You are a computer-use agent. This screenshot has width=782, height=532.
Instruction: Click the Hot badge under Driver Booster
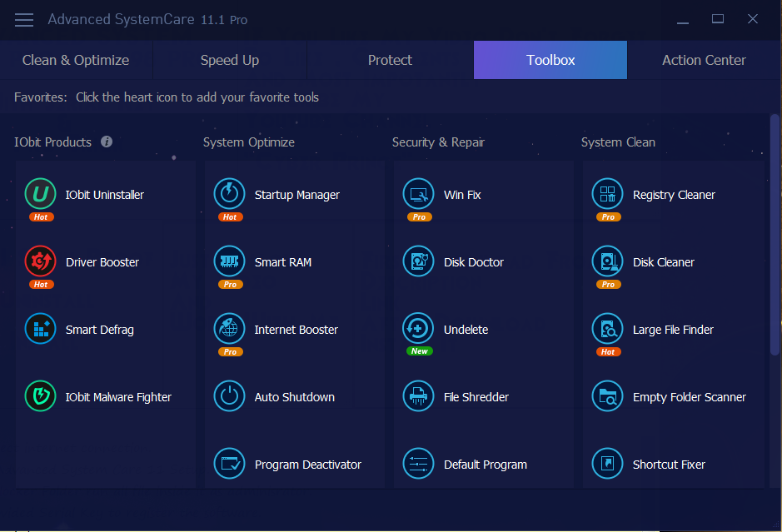pyautogui.click(x=41, y=284)
